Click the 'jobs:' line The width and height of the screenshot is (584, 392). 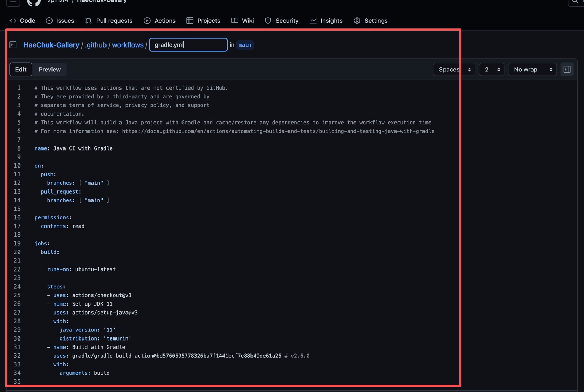click(x=42, y=243)
